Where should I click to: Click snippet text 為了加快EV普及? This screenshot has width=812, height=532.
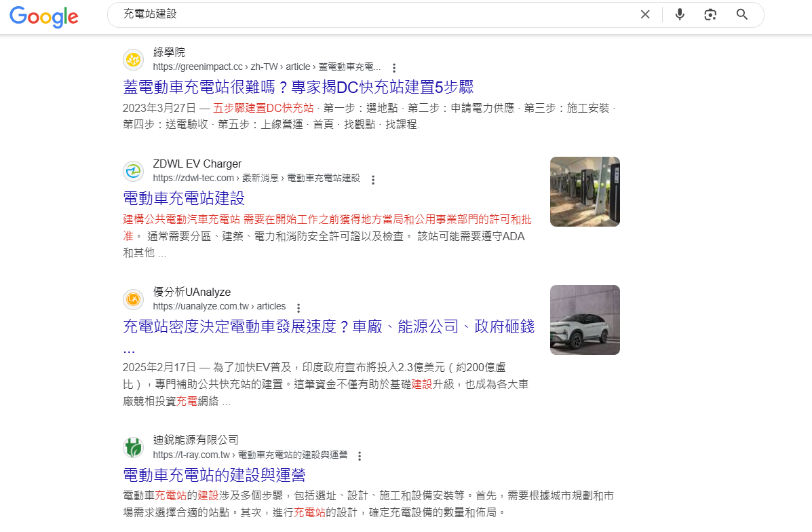[x=253, y=367]
